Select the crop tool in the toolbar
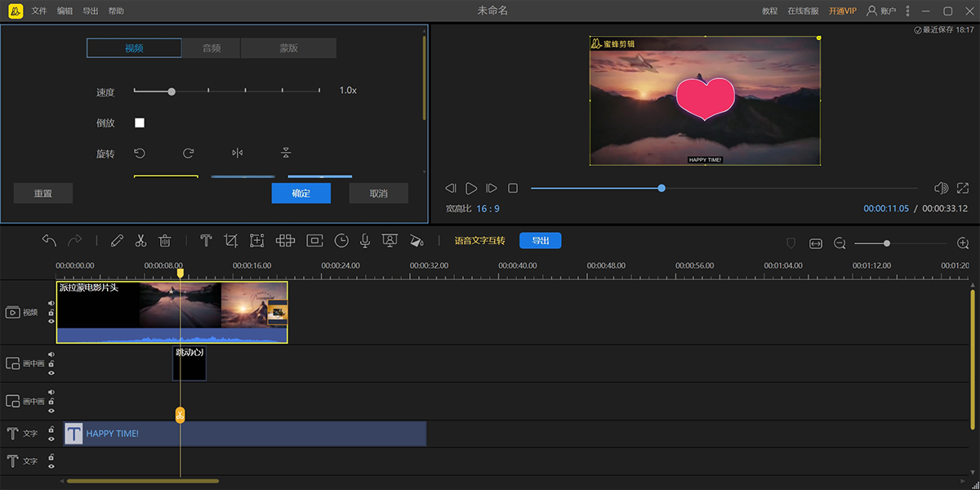The image size is (980, 490). (231, 241)
